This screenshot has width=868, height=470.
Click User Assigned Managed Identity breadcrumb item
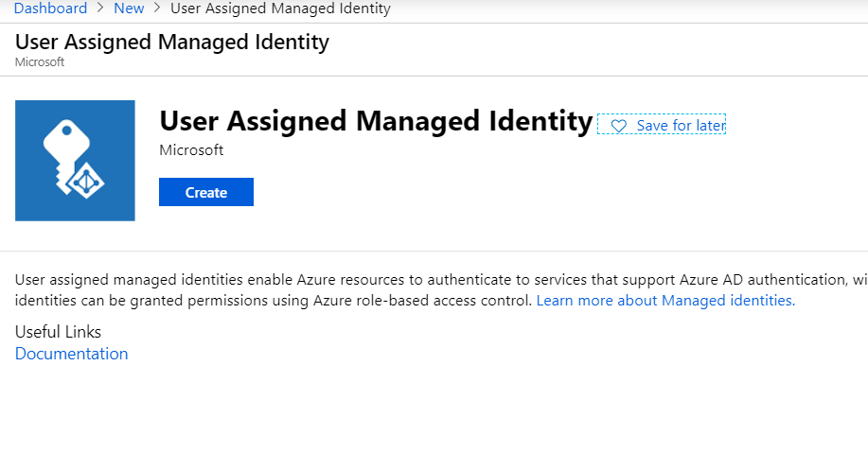click(x=280, y=9)
